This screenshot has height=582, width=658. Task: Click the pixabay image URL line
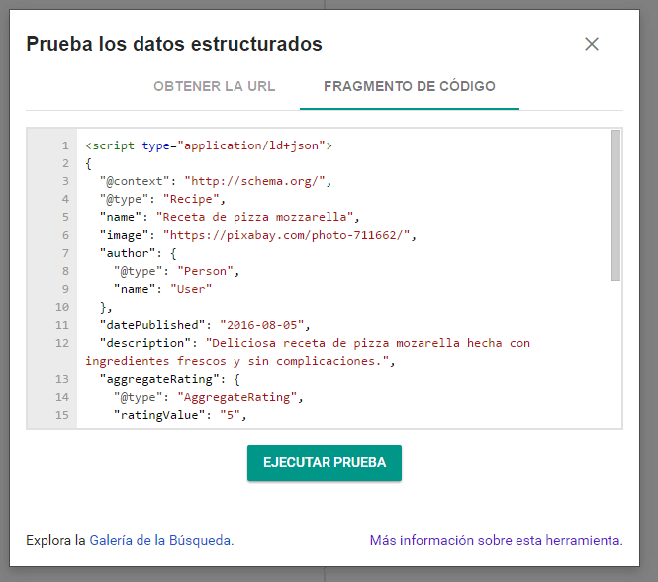258,235
